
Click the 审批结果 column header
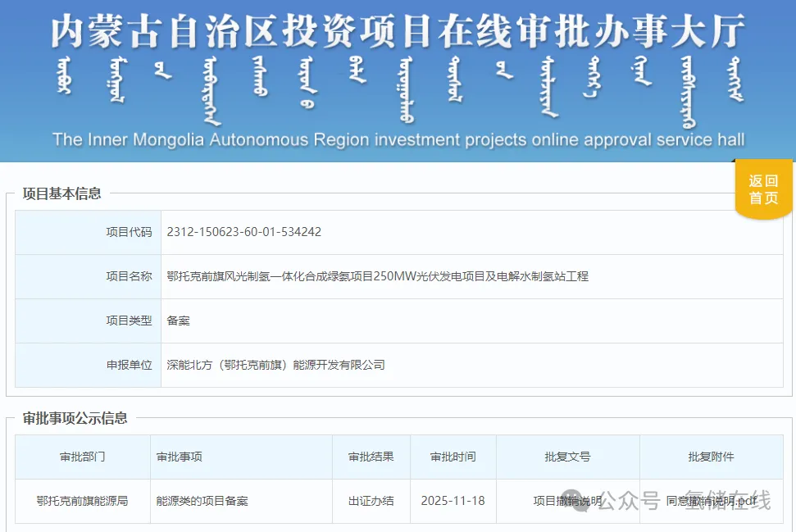point(371,457)
